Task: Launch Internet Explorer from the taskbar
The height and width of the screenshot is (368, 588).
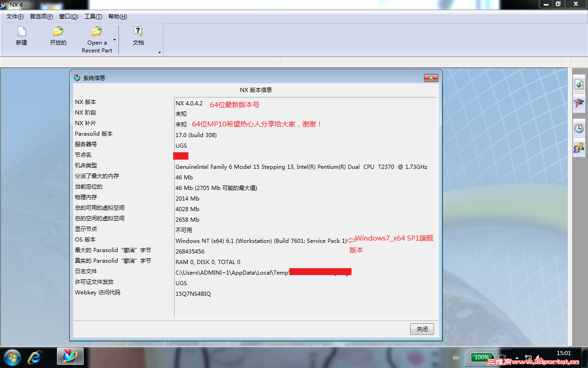Action: point(34,357)
